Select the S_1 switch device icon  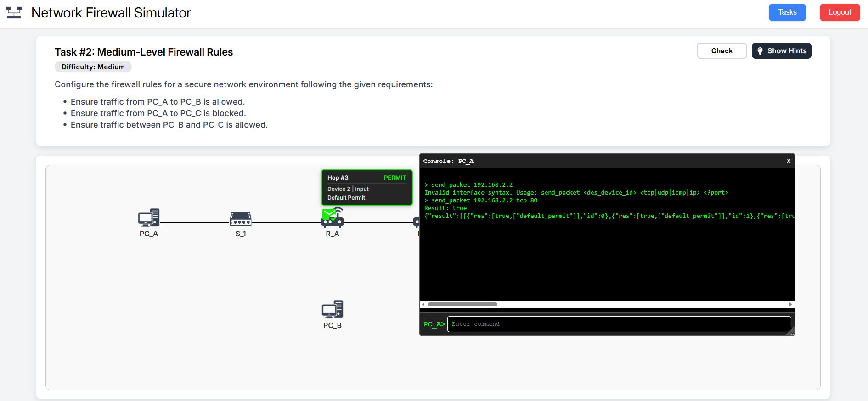(x=241, y=218)
